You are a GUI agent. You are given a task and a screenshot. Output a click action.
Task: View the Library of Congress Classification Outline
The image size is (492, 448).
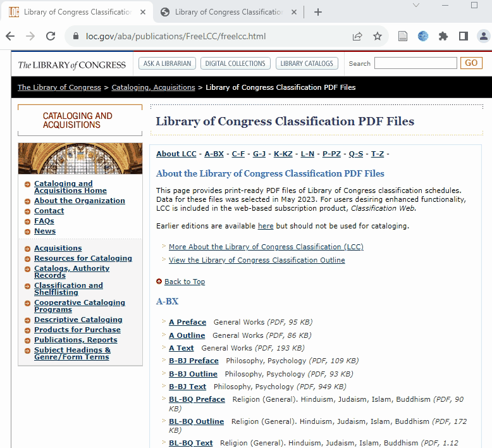pyautogui.click(x=257, y=260)
